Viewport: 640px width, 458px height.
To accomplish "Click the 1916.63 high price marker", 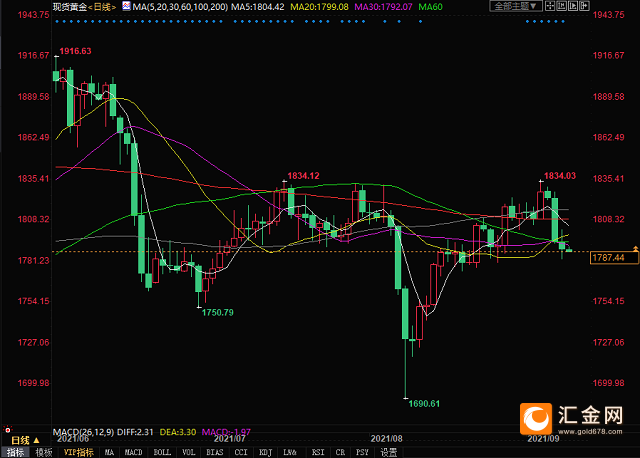I will (x=76, y=51).
